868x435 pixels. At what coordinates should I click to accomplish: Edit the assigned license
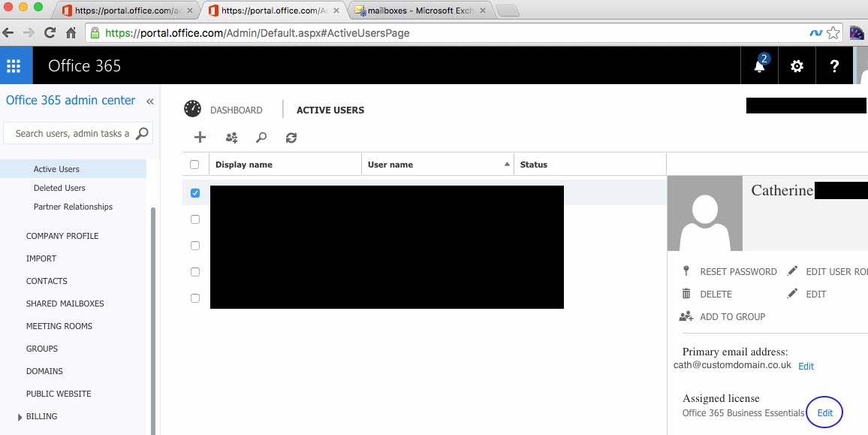pos(824,412)
